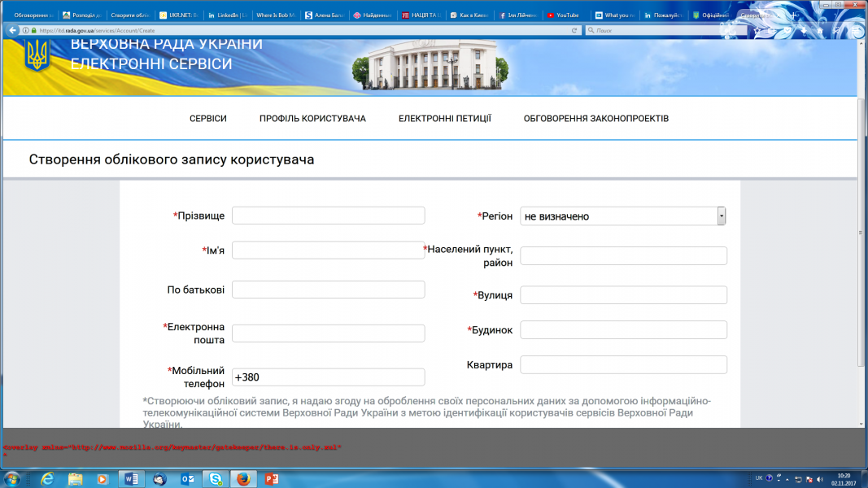Screen dimensions: 868x488
Task: Launch Microsoft Word from the taskbar
Action: click(131, 478)
